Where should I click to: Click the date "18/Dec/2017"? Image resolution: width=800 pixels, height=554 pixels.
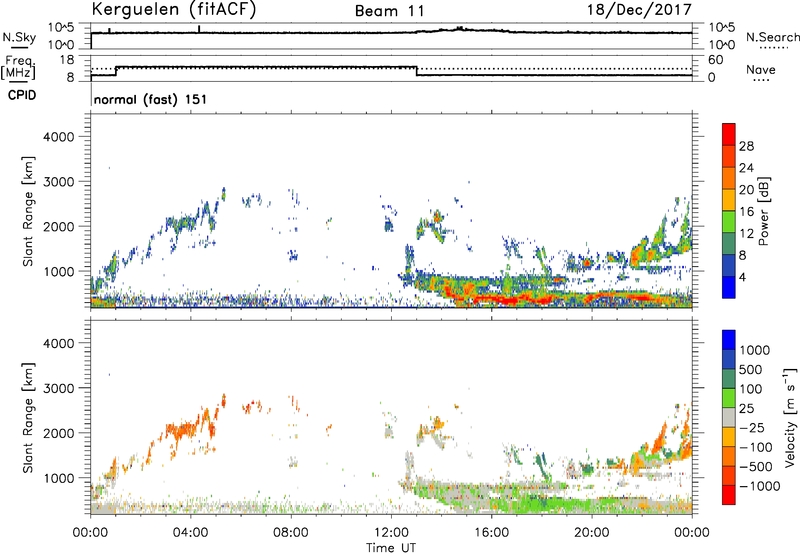[x=639, y=10]
